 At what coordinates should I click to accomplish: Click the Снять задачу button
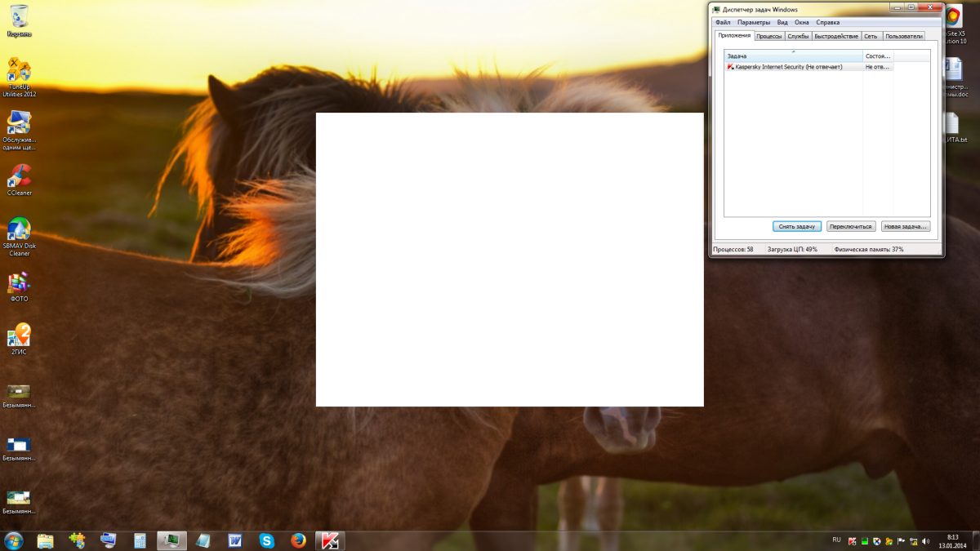click(x=796, y=226)
